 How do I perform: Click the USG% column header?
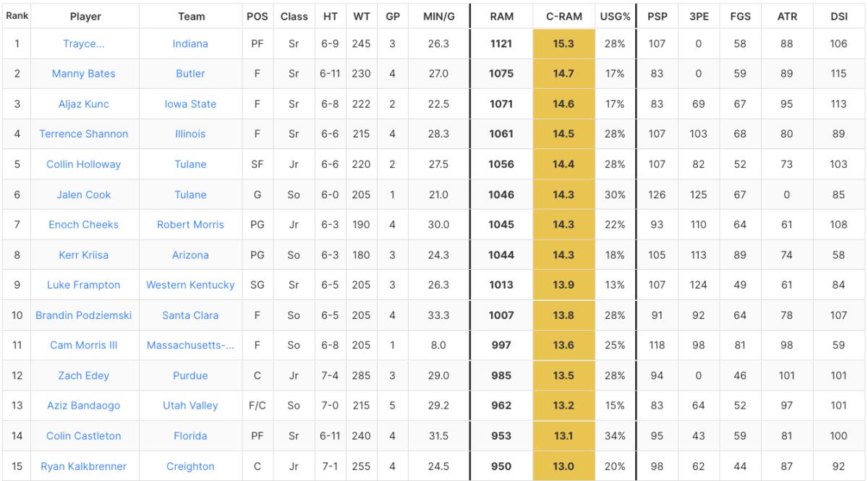(x=614, y=17)
